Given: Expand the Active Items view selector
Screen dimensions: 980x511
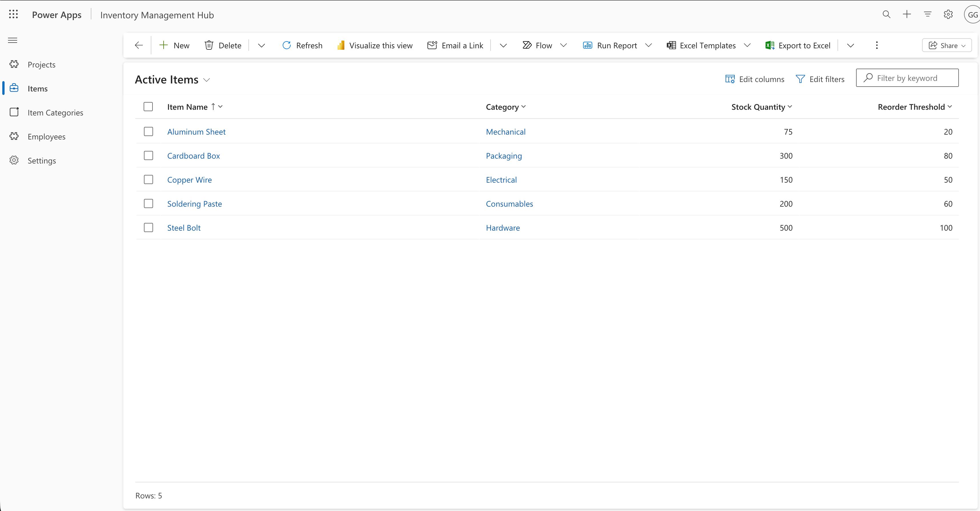Looking at the screenshot, I should 206,80.
